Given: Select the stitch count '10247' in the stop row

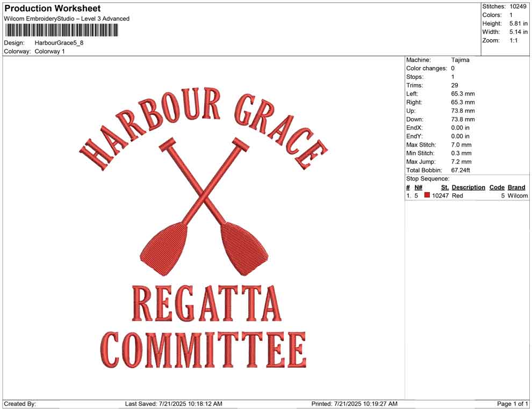Looking at the screenshot, I should point(441,195).
